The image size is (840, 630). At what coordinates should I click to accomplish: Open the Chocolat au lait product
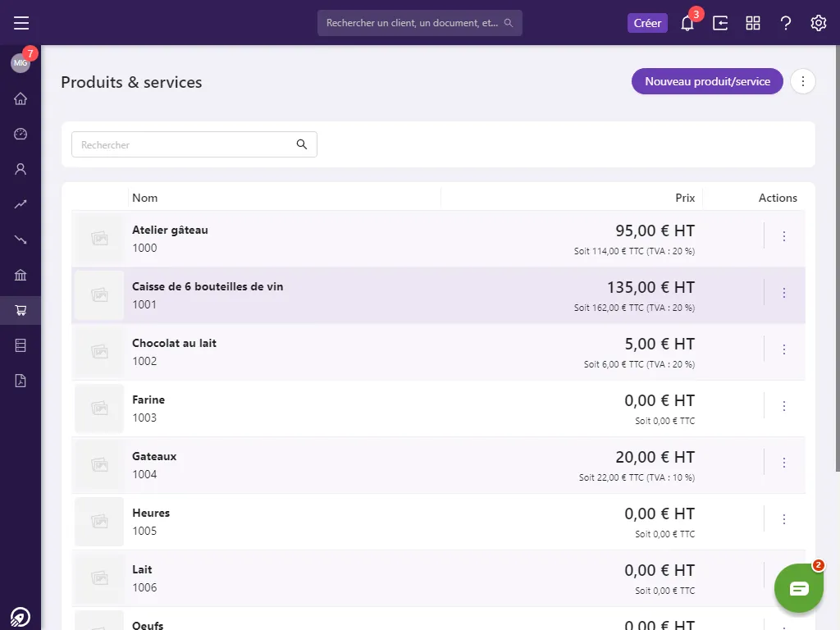pyautogui.click(x=174, y=343)
